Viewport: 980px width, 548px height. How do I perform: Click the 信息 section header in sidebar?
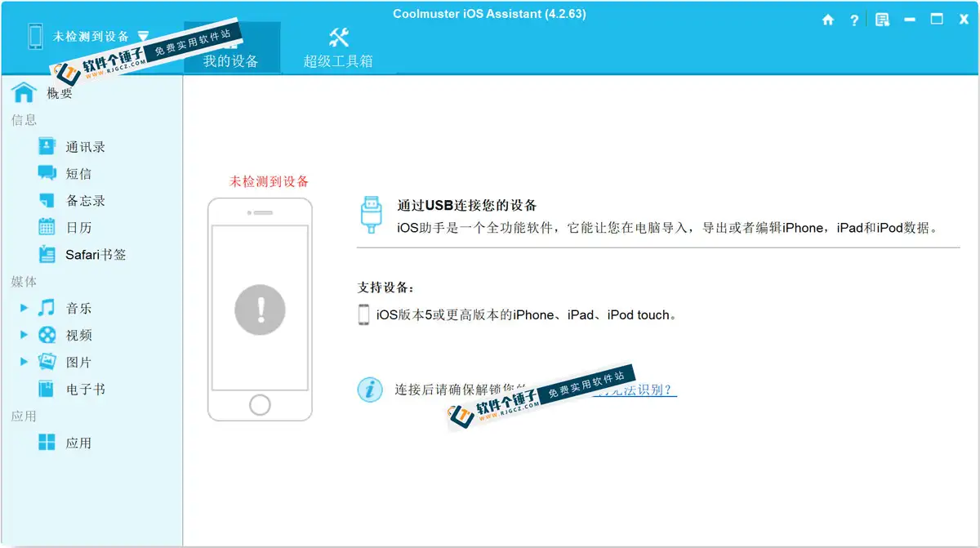coord(24,120)
